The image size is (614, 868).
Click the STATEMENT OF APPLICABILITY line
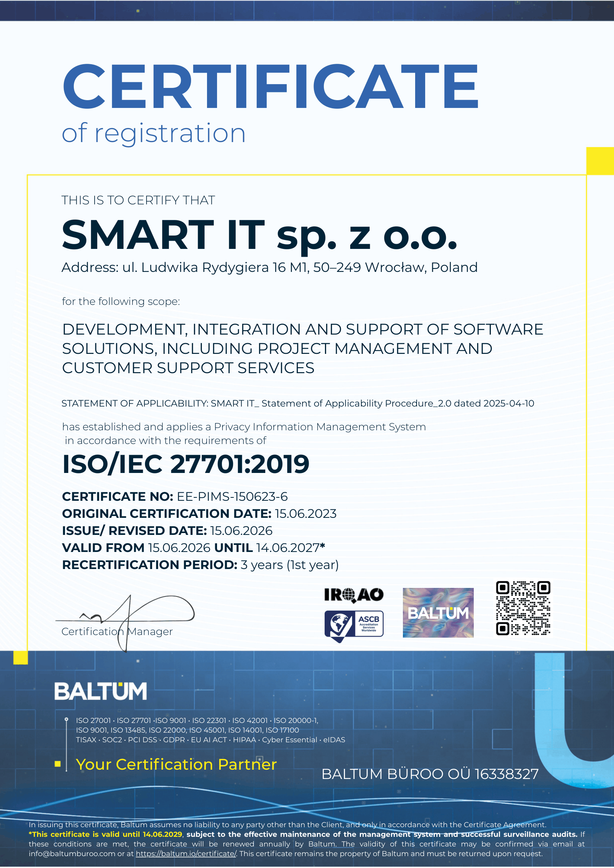point(298,403)
